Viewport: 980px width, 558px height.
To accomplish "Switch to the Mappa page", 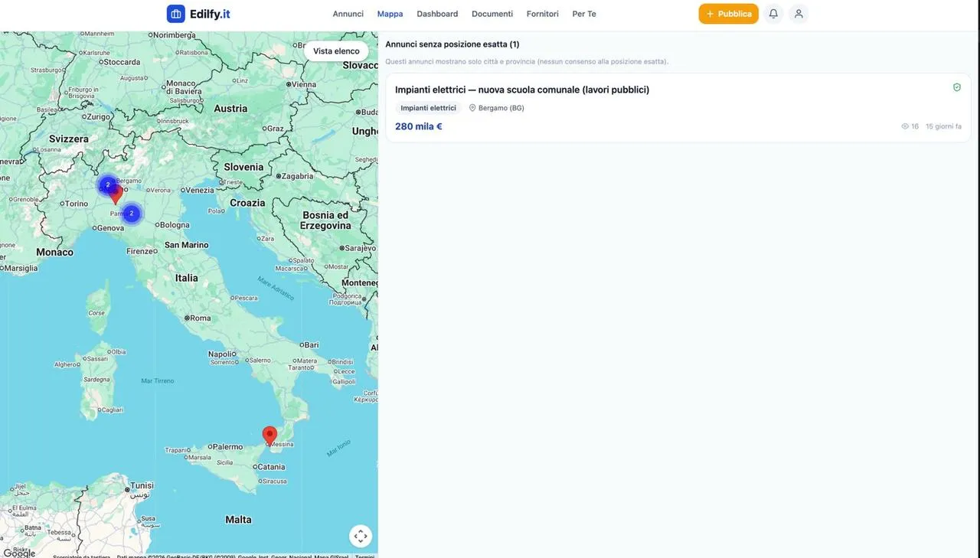I will (x=390, y=14).
